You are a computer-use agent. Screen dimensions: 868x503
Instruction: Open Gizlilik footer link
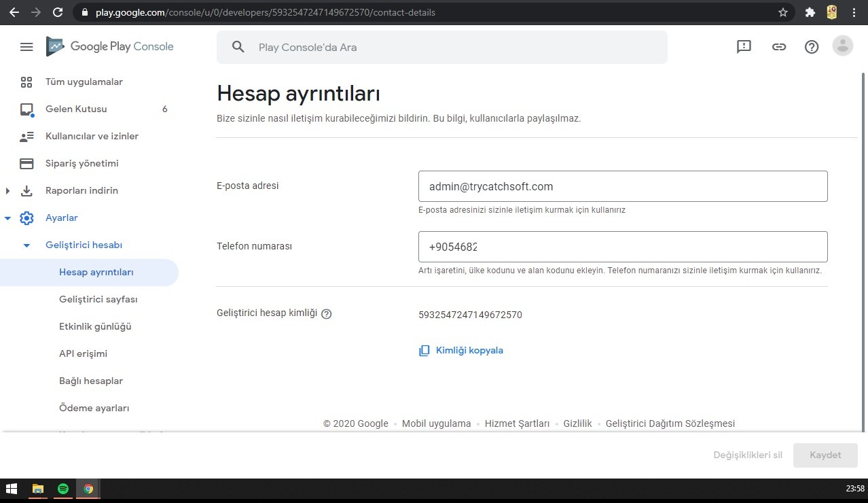577,423
